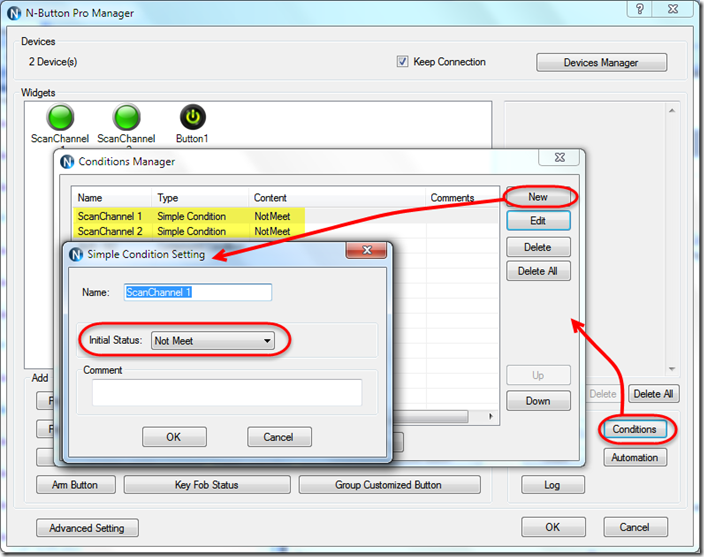This screenshot has height=557, width=704.
Task: Confirm Simple Condition Setting with OK
Action: (x=174, y=437)
